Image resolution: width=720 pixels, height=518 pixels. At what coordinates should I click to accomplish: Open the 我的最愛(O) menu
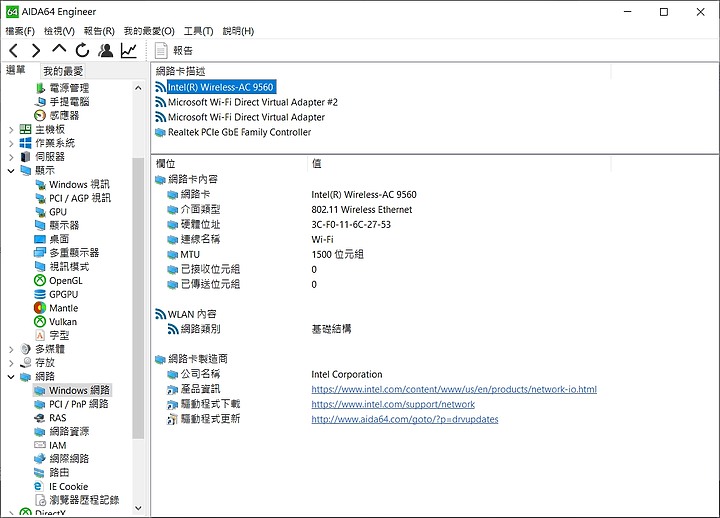149,31
